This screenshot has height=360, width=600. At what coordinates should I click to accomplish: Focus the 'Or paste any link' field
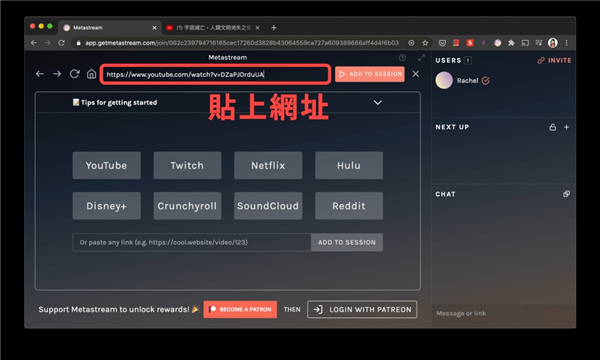click(192, 242)
